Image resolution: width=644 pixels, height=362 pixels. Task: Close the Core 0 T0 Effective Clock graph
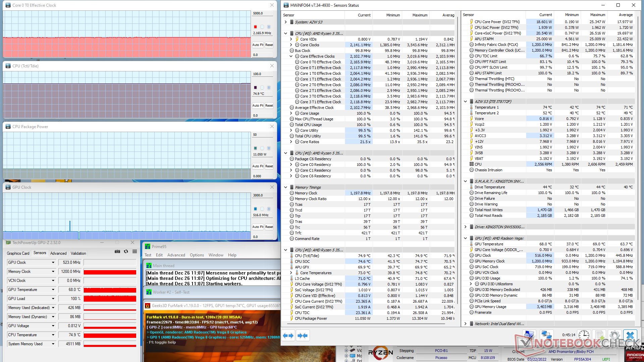click(272, 5)
